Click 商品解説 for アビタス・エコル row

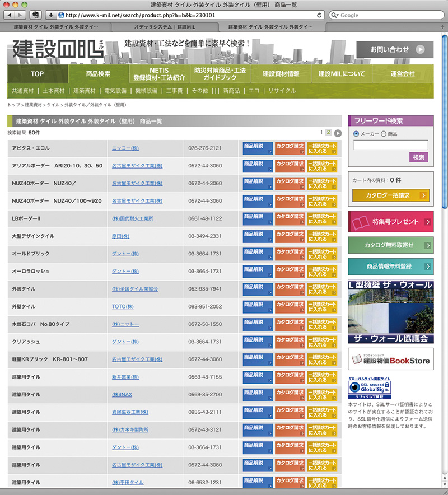(x=258, y=148)
